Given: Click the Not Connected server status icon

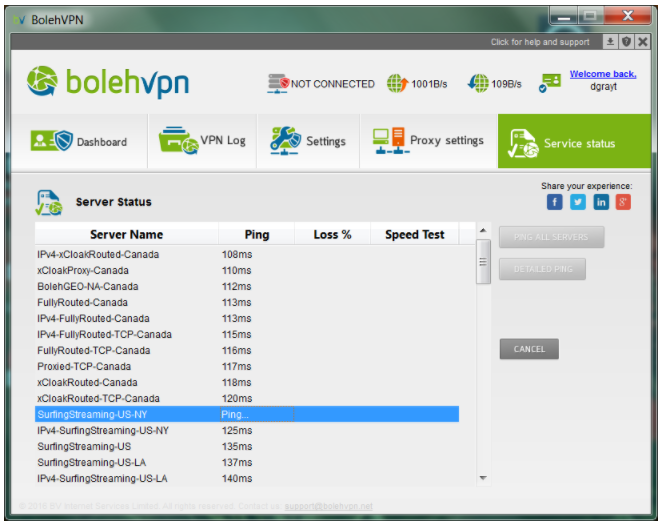Looking at the screenshot, I should pos(278,83).
